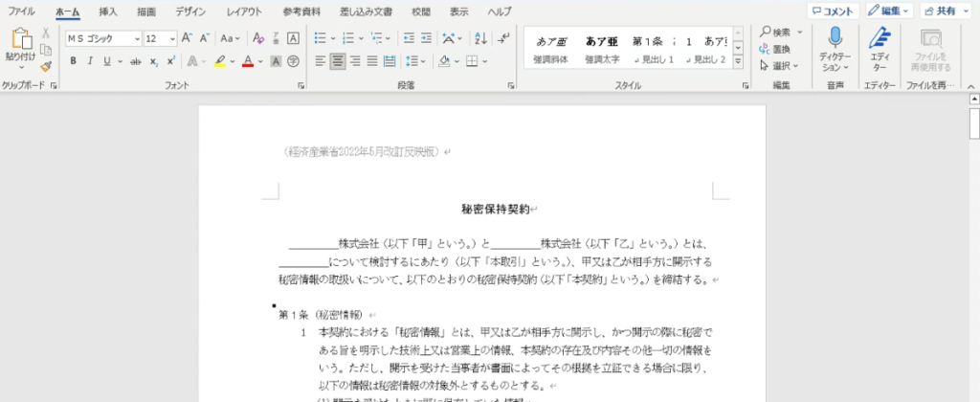This screenshot has width=980, height=402.
Task: Expand the bullet list dropdown arrow
Action: [333, 38]
